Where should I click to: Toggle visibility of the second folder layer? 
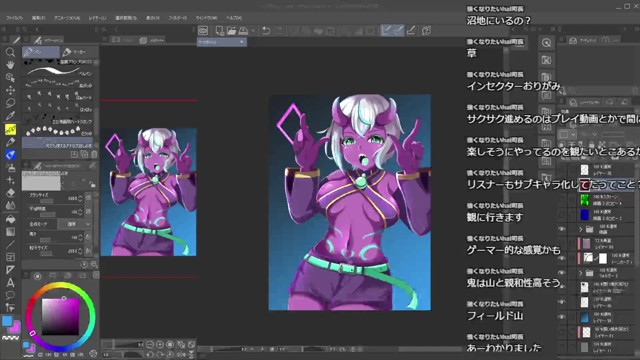(562, 273)
